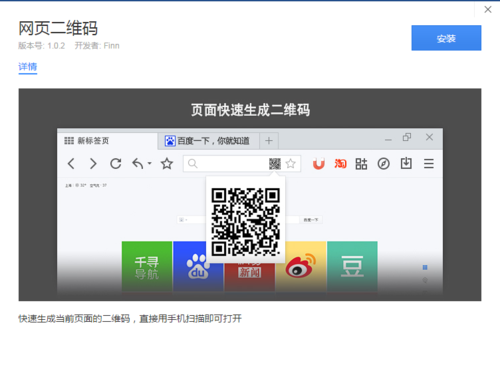This screenshot has height=379, width=500.
Task: Click the green 千寻导航 tile
Action: (x=147, y=266)
